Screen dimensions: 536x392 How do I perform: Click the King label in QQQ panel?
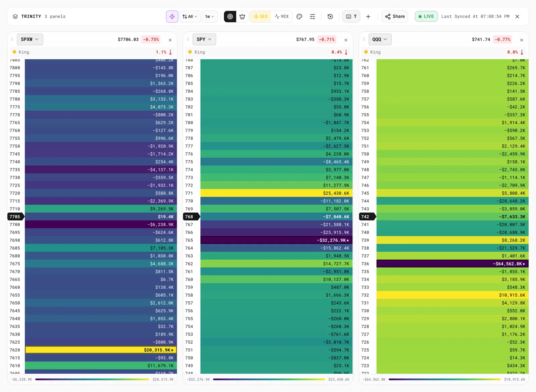(x=375, y=52)
